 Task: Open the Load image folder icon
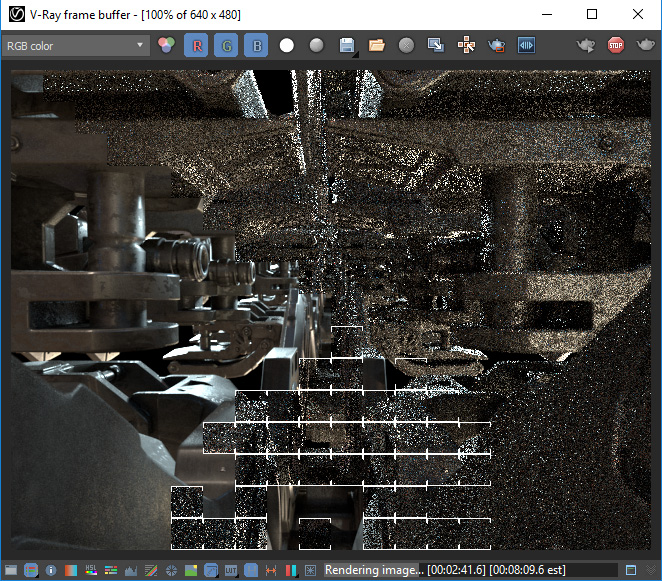point(377,45)
